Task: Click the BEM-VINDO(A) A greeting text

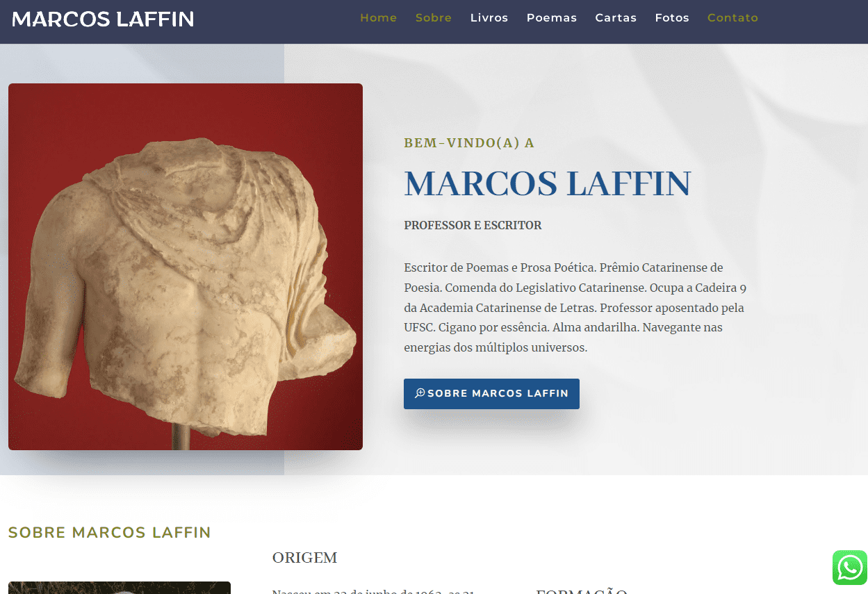Action: tap(469, 143)
